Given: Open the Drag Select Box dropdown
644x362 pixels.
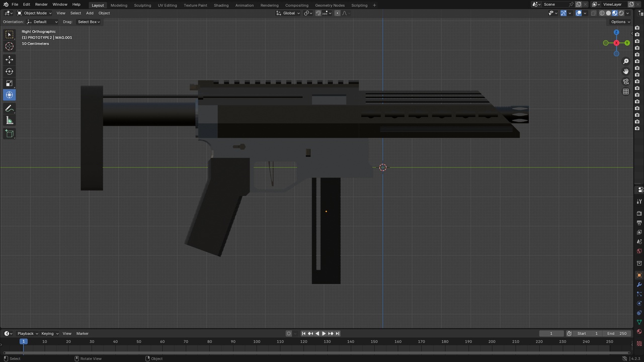Looking at the screenshot, I should coord(89,22).
